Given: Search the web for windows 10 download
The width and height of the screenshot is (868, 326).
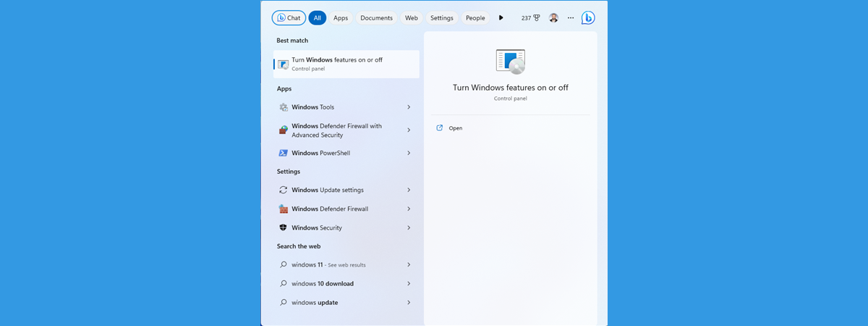Looking at the screenshot, I should tap(346, 284).
